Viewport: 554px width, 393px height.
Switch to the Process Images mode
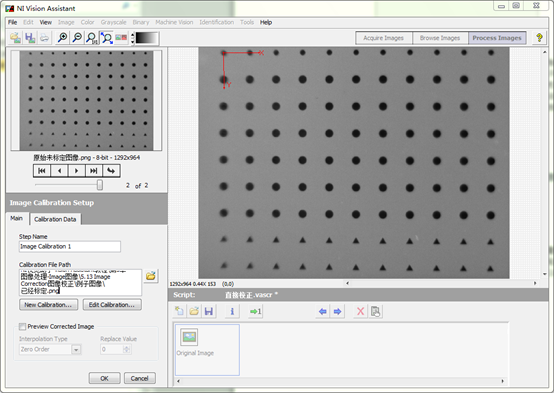[x=497, y=38]
